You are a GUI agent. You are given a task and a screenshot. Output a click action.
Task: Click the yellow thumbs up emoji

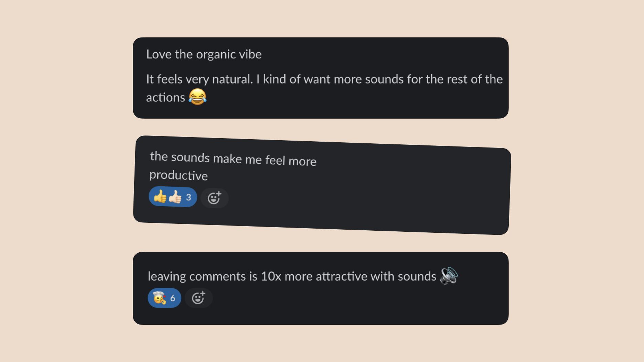pos(160,197)
